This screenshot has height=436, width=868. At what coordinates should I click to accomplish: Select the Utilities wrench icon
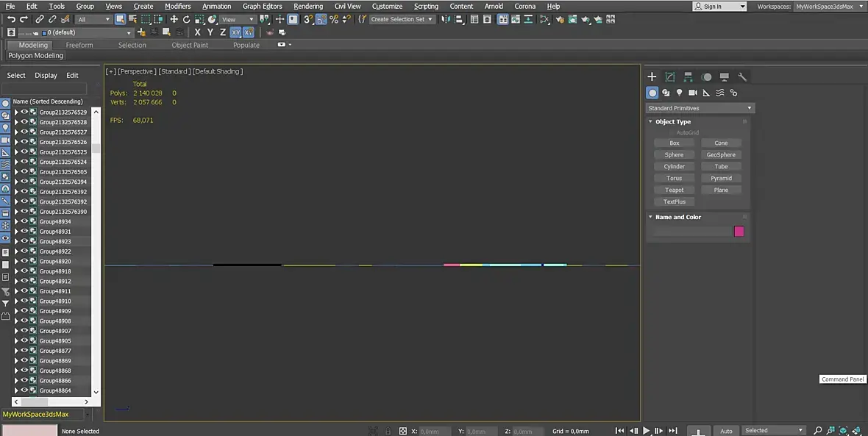click(742, 77)
